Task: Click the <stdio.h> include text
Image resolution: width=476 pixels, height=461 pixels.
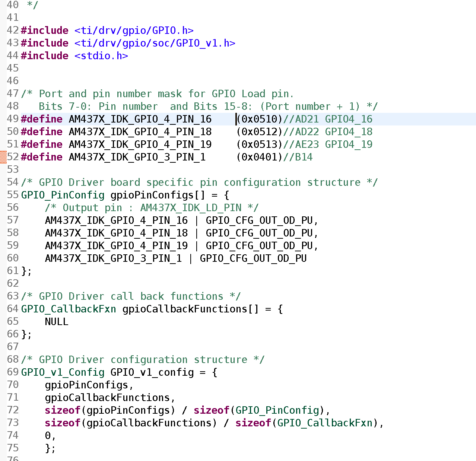Action: point(101,56)
